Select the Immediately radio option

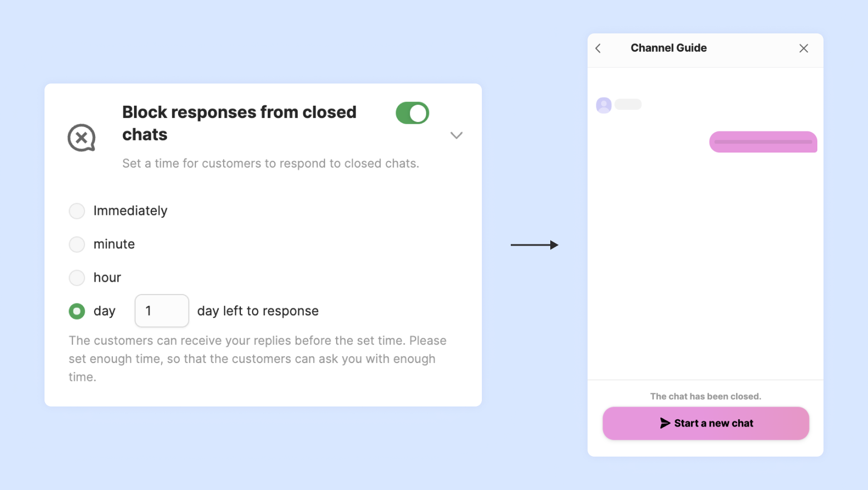point(77,211)
